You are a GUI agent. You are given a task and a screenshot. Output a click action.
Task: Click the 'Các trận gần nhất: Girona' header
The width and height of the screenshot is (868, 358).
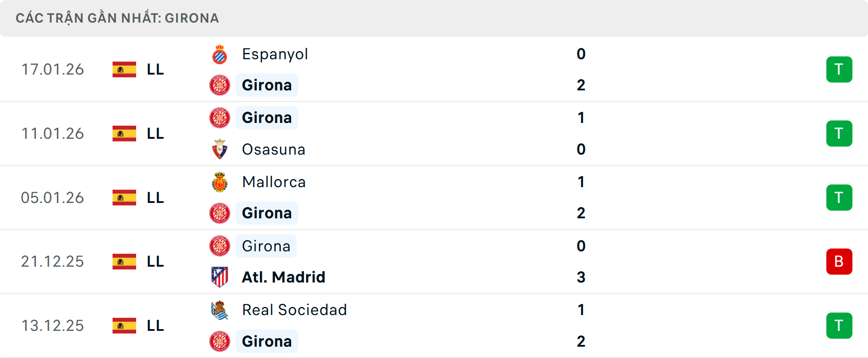tap(118, 18)
